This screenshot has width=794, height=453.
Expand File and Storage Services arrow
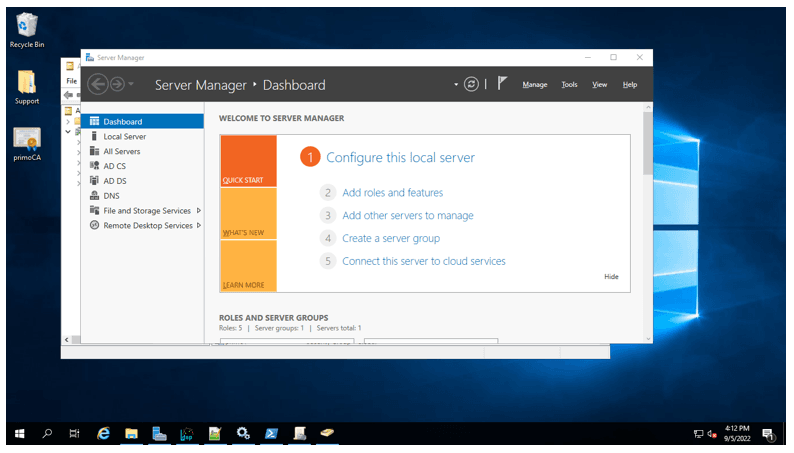[x=199, y=211]
